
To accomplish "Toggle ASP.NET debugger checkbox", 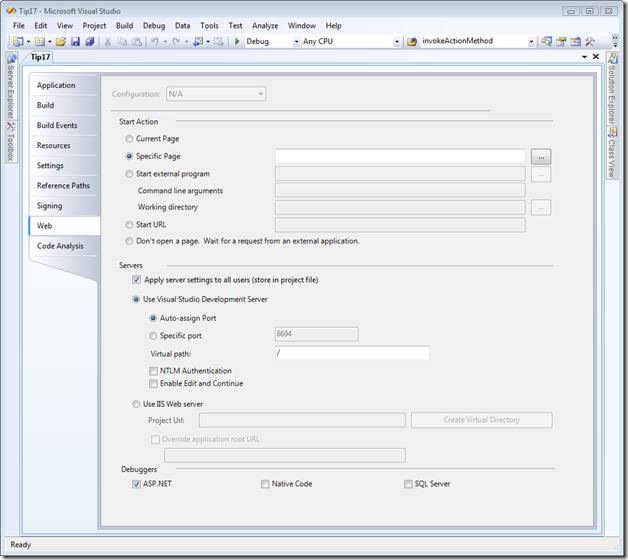I will pyautogui.click(x=137, y=484).
